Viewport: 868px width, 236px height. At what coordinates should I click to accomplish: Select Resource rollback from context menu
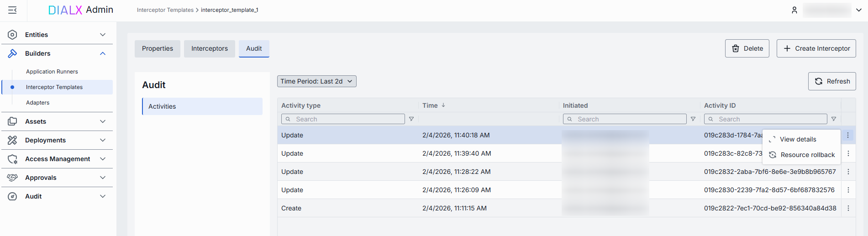tap(807, 155)
